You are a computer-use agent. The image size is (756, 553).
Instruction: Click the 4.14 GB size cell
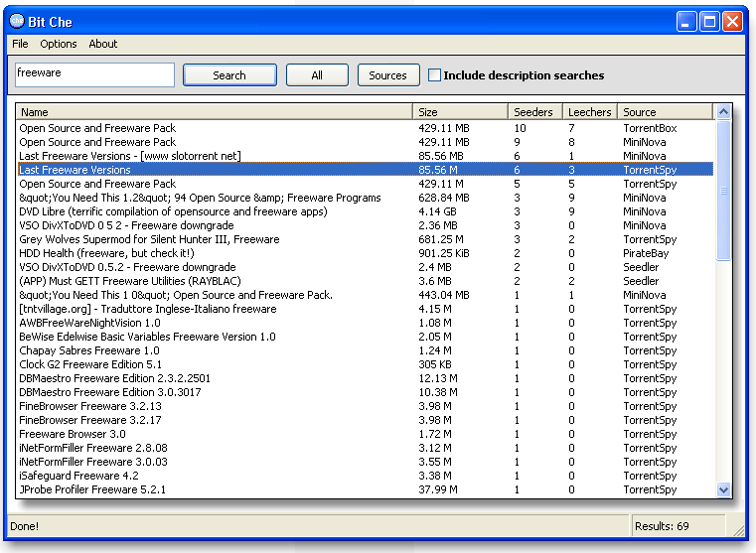437,211
